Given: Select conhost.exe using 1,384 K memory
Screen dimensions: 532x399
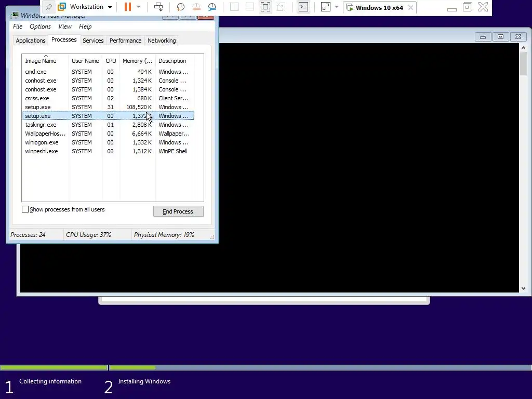Looking at the screenshot, I should 108,89.
